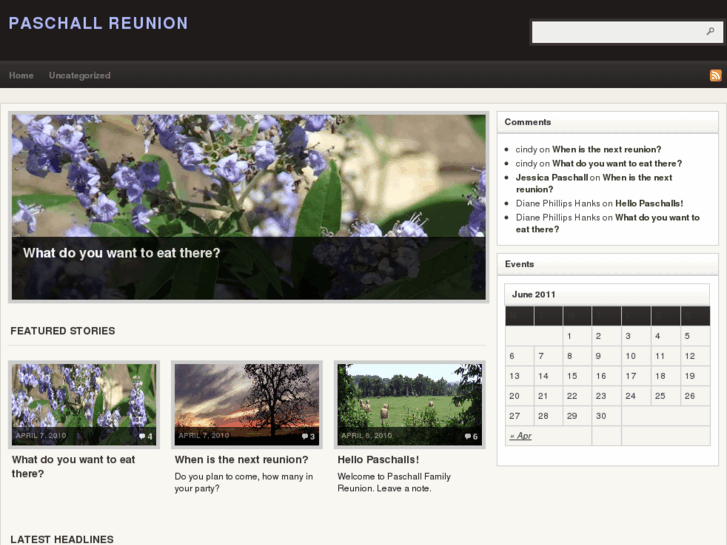This screenshot has width=727, height=545.
Task: Open the purple flowers story thumbnail
Action: coord(84,404)
